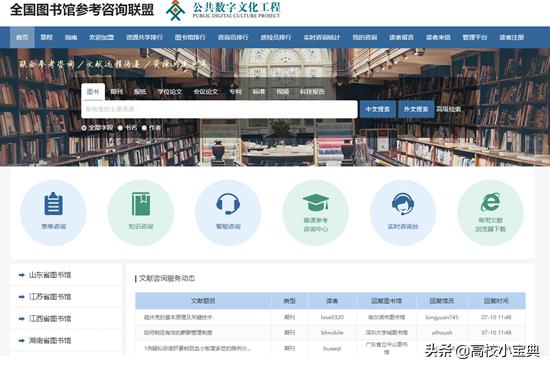Open 读者留言 in the navigation bar
The width and height of the screenshot is (550, 368).
pos(401,37)
